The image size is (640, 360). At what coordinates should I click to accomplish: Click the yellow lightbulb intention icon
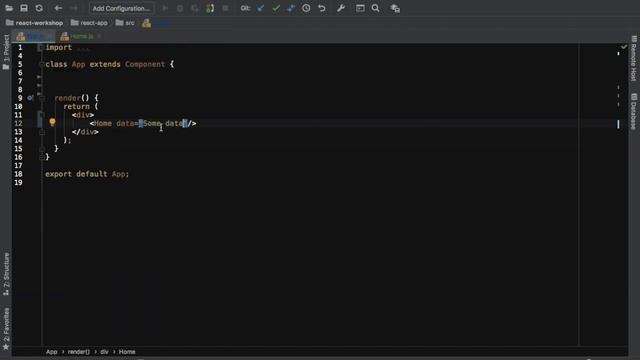(52, 122)
